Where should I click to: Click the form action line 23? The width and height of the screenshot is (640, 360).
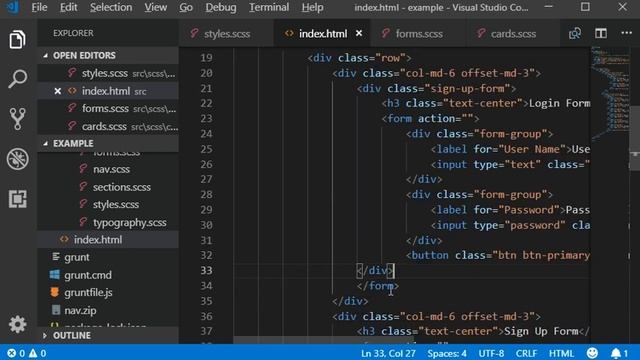point(430,119)
